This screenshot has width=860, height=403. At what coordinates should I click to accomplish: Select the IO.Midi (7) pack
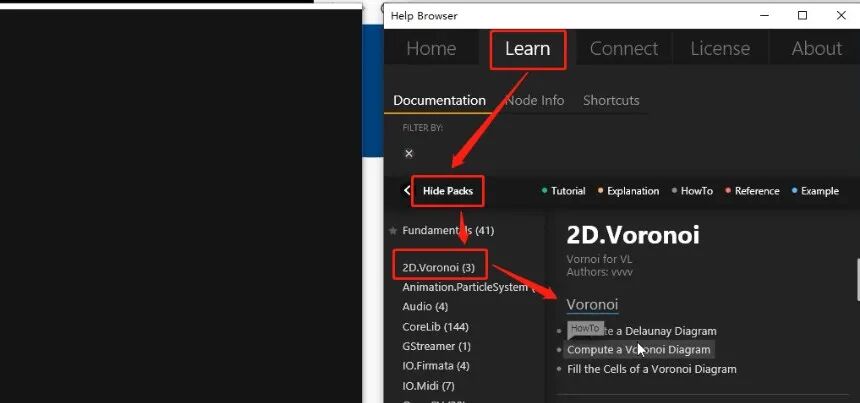pos(428,386)
